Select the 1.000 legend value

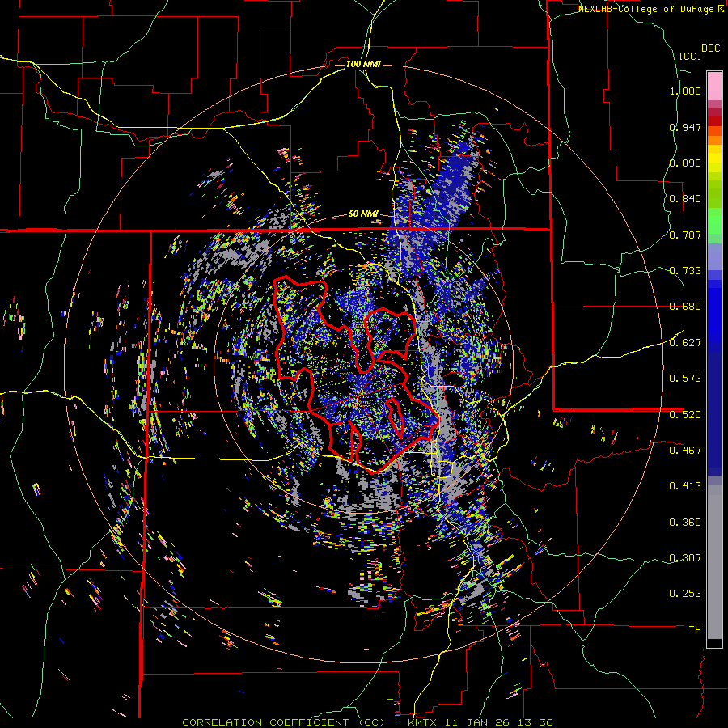click(685, 91)
